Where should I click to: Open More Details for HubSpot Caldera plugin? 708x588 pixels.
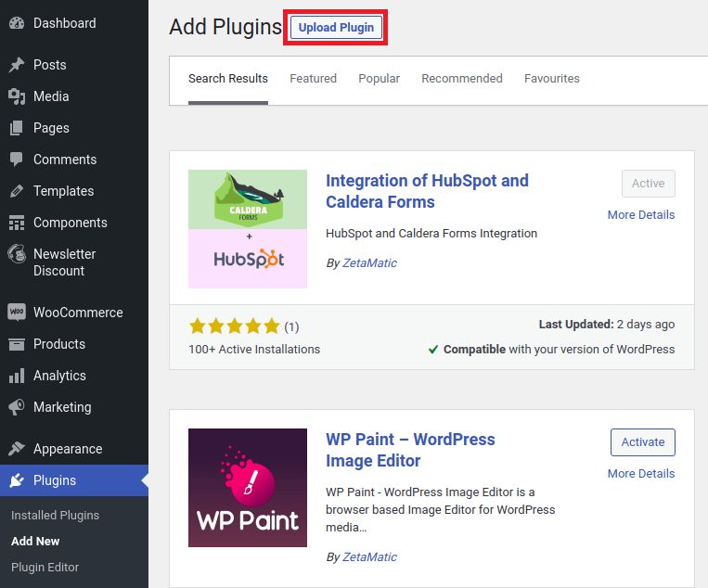coord(640,215)
